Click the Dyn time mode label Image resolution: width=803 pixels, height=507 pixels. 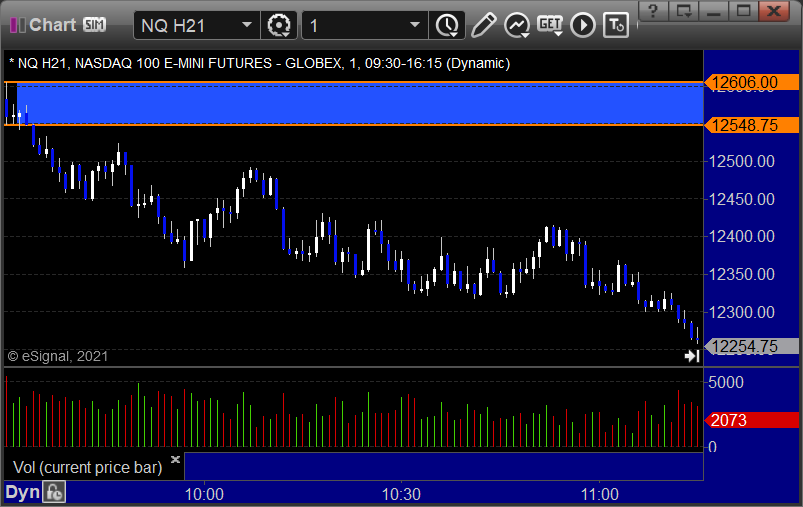coord(23,492)
